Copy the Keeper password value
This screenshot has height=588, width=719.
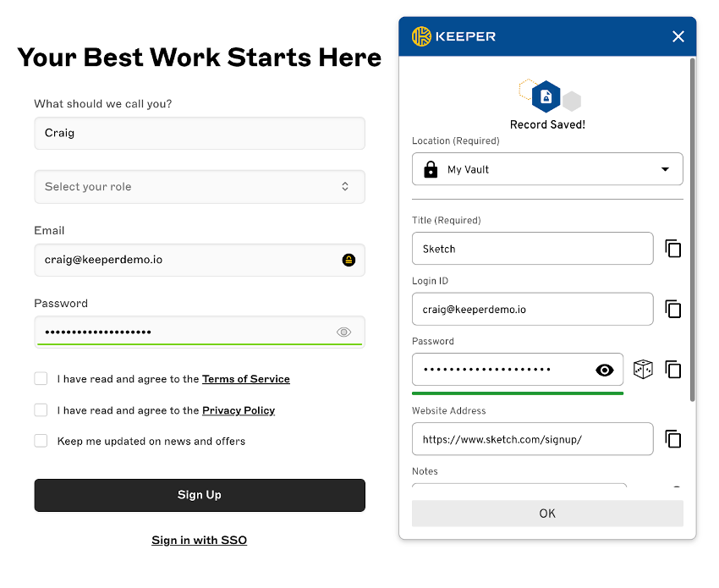672,370
